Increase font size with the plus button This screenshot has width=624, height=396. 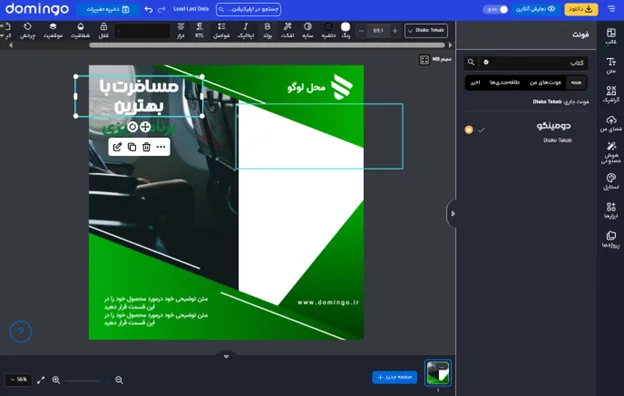[x=395, y=31]
